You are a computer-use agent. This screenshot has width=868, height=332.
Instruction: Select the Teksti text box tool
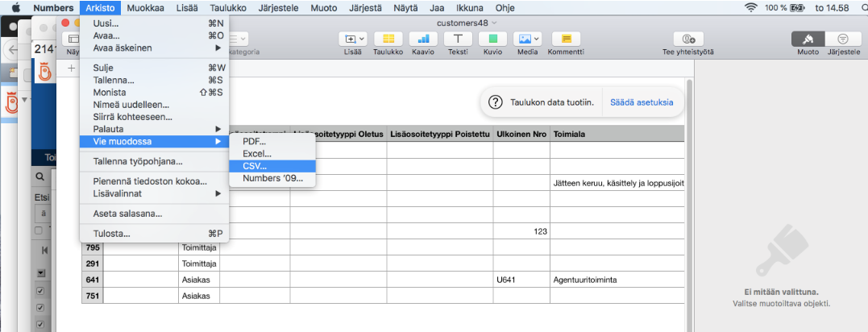(458, 39)
